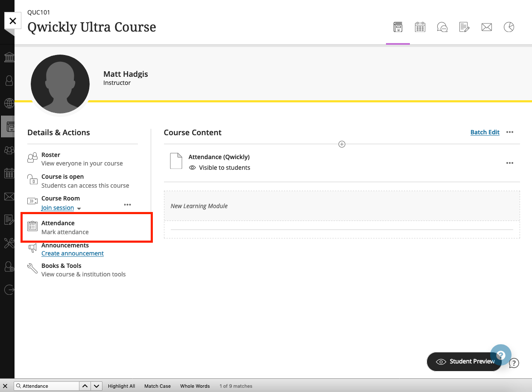Screen dimensions: 532x392
Task: Toggle Match Case in find bar
Action: 158,386
